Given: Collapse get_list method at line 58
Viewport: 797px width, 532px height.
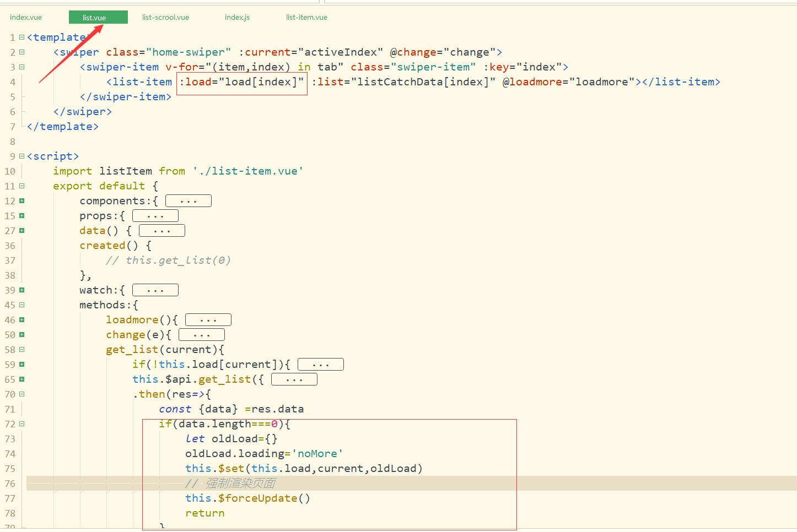Looking at the screenshot, I should (x=22, y=350).
